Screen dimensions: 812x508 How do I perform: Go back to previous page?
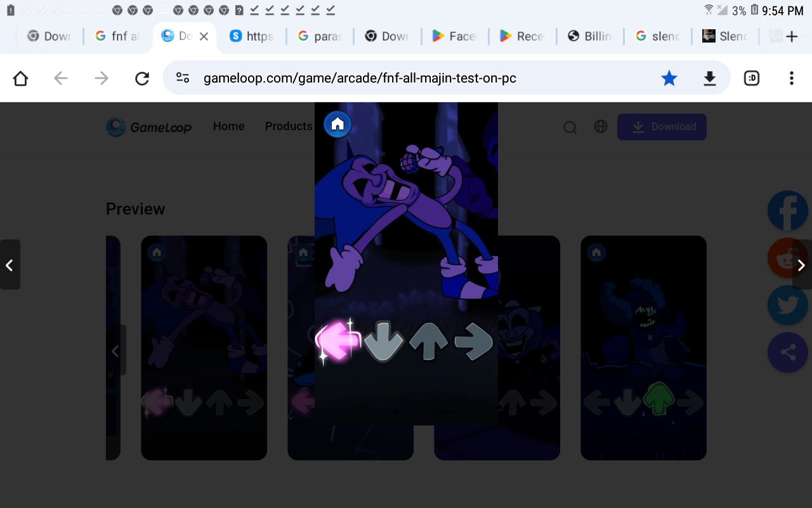61,78
